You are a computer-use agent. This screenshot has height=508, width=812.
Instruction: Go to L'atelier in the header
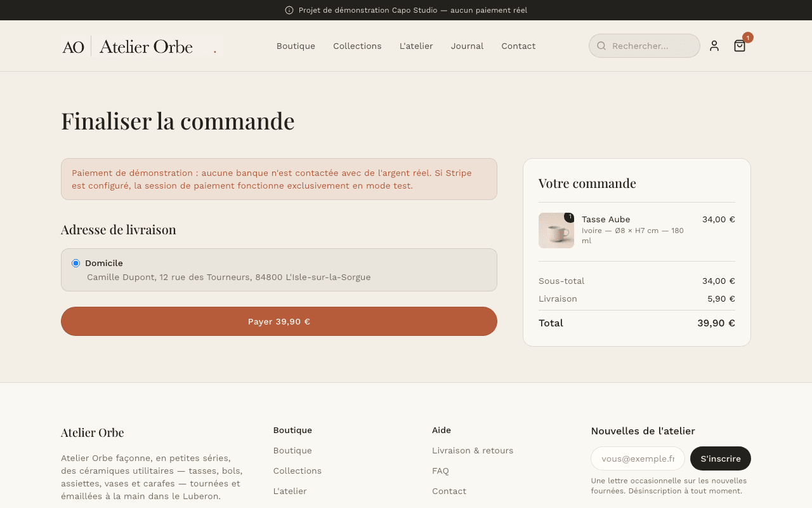click(416, 46)
